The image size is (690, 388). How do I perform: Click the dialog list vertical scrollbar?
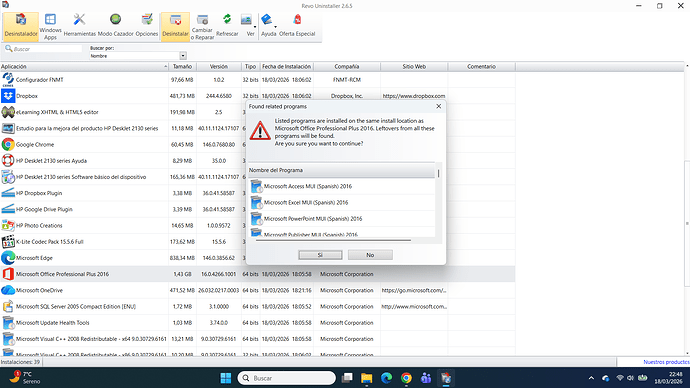pos(438,173)
